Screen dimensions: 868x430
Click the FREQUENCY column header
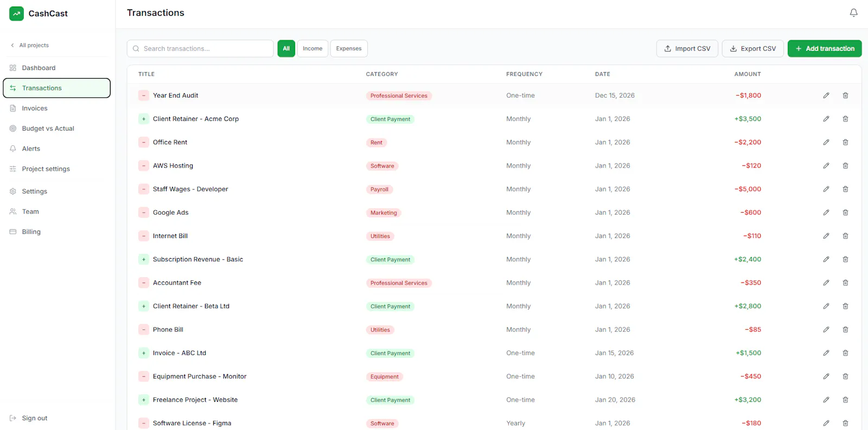point(525,74)
